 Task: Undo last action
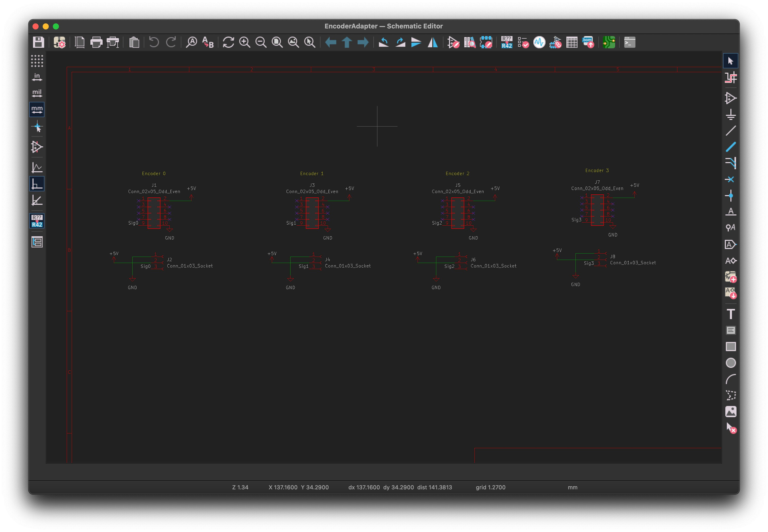pyautogui.click(x=154, y=42)
